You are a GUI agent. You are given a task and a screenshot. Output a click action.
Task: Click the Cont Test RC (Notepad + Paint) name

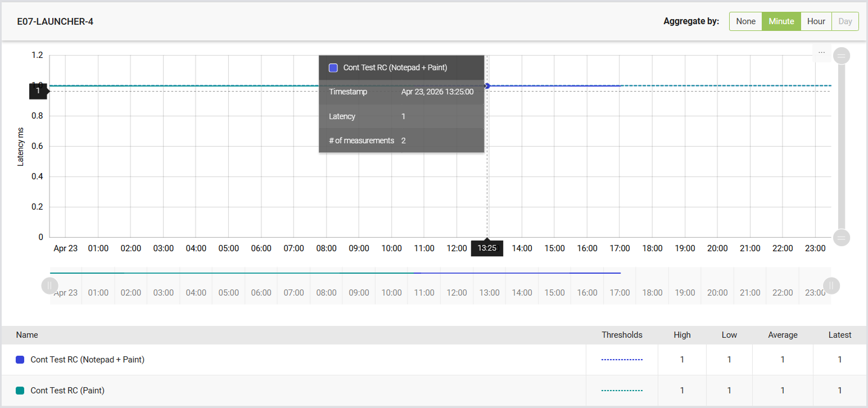tap(88, 360)
